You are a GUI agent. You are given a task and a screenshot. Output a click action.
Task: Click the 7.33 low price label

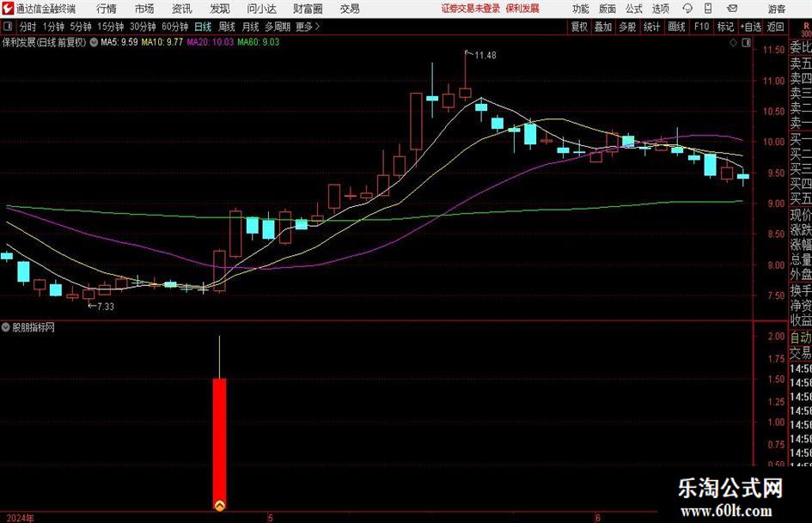(x=105, y=307)
